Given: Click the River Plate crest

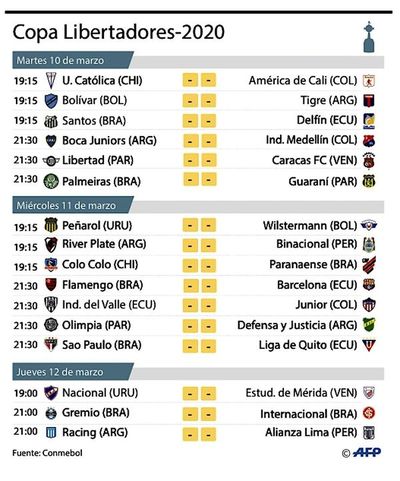Looking at the screenshot, I should point(51,245).
